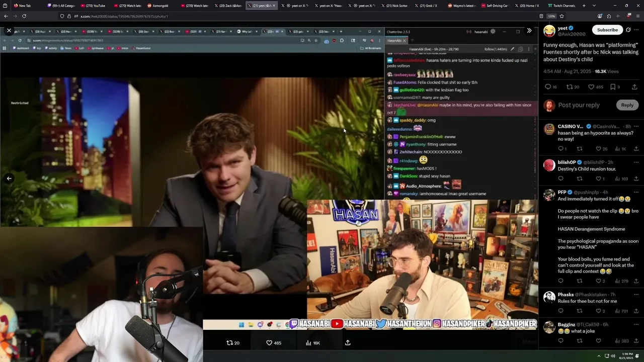
Task: Repost main tweet with 20 reposts
Action: [573, 87]
